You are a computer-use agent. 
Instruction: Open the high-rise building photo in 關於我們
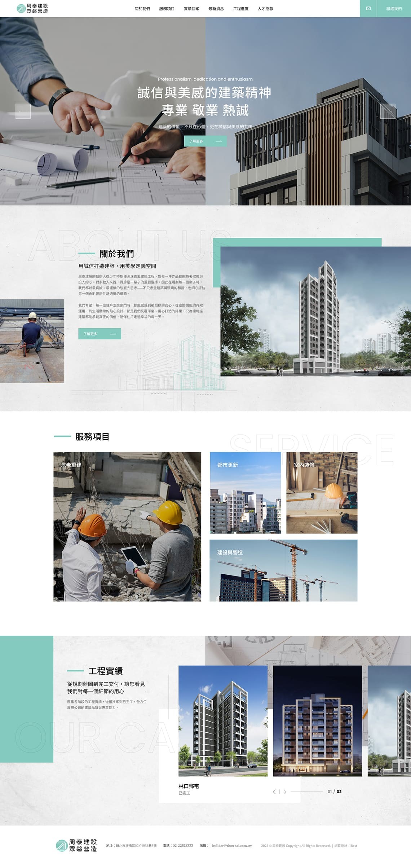[x=315, y=311]
